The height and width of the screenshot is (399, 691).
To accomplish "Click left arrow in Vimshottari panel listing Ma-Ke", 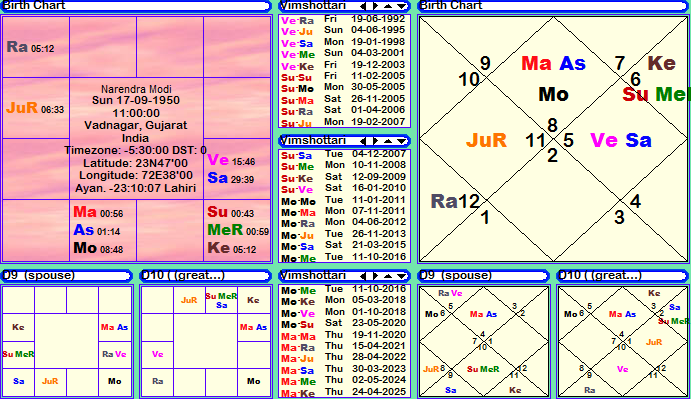I will coord(363,276).
